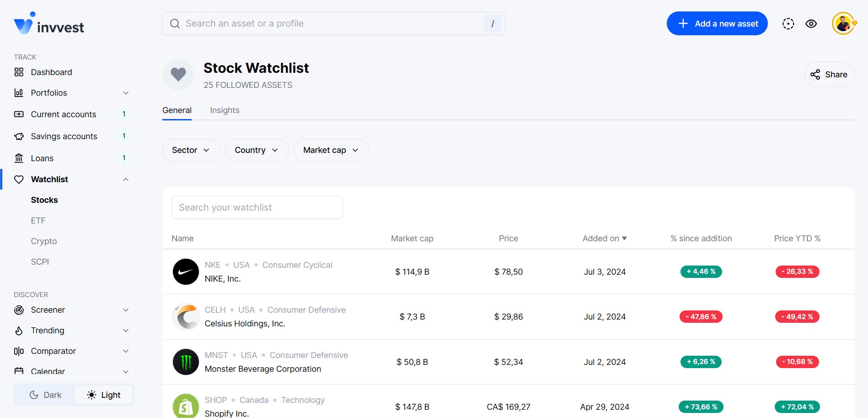Open Stocks watchlist in sidebar
This screenshot has width=868, height=418.
tap(44, 200)
